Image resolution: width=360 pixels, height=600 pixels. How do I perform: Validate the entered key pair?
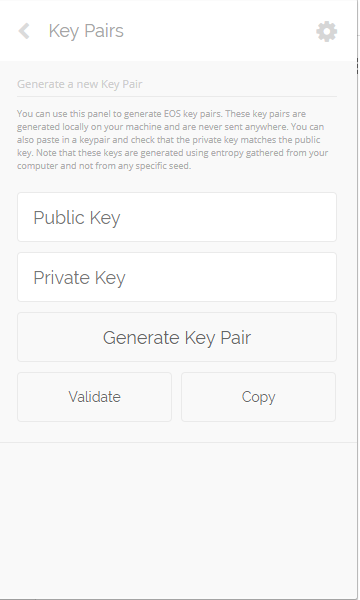click(x=94, y=397)
